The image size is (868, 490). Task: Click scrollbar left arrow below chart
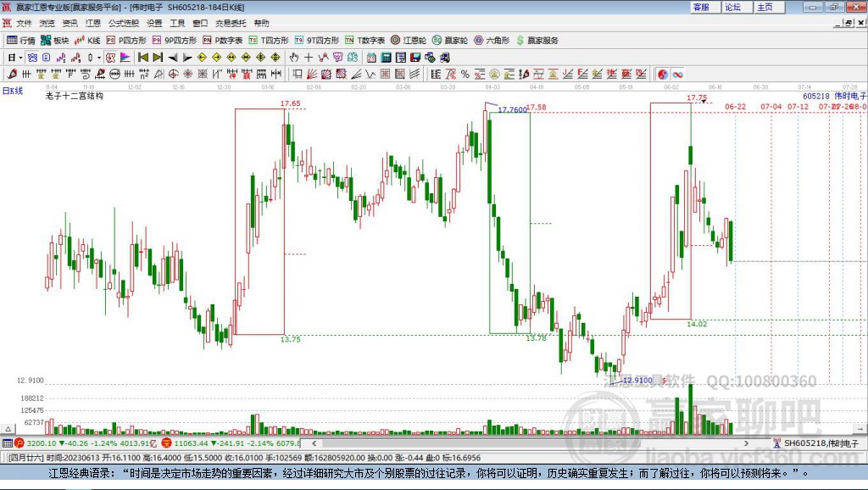tap(314, 443)
